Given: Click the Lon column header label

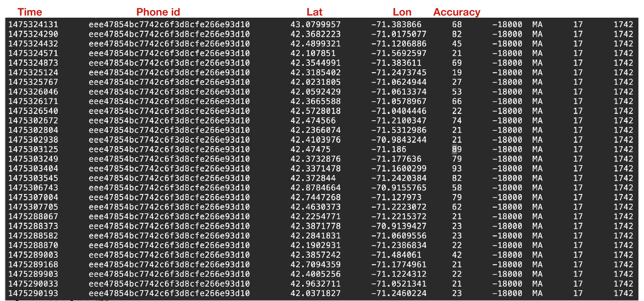Looking at the screenshot, I should point(402,12).
